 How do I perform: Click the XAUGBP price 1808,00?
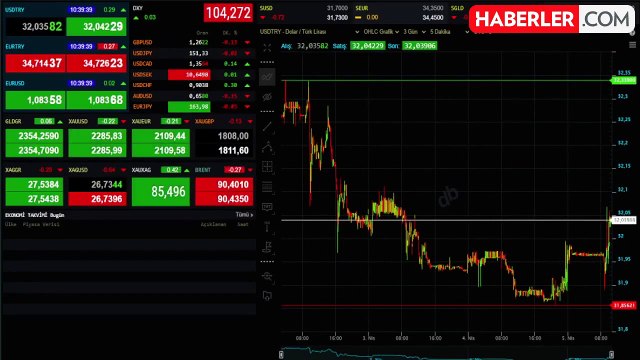(x=224, y=136)
